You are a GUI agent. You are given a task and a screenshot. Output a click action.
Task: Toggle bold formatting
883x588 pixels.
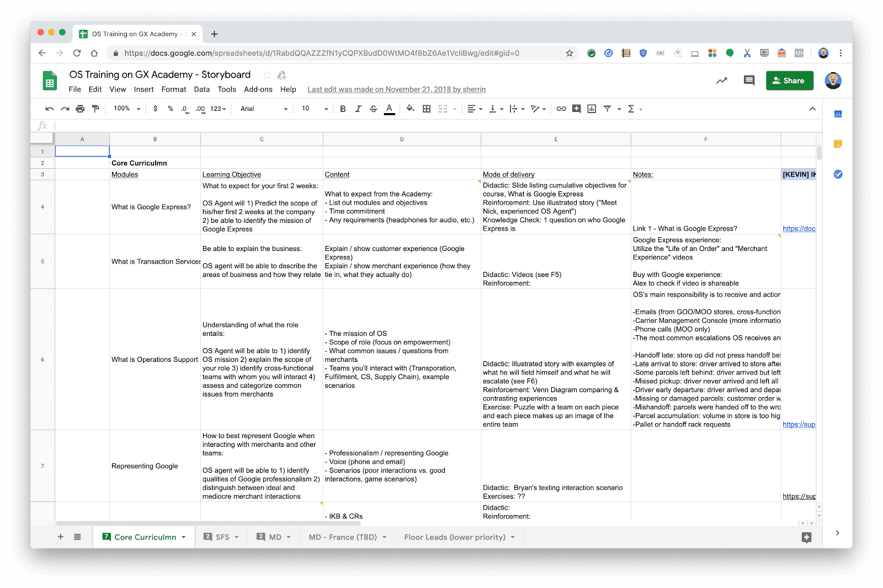(343, 109)
